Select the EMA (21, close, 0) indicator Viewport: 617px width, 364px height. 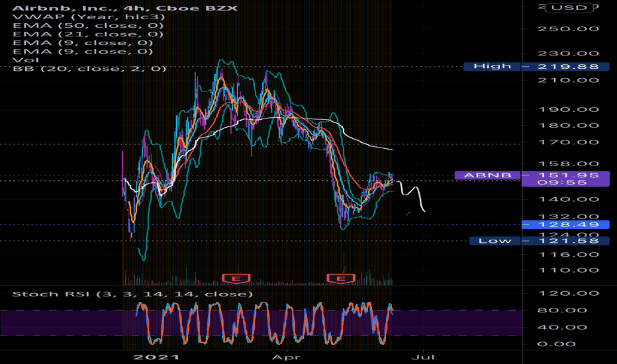click(x=88, y=34)
